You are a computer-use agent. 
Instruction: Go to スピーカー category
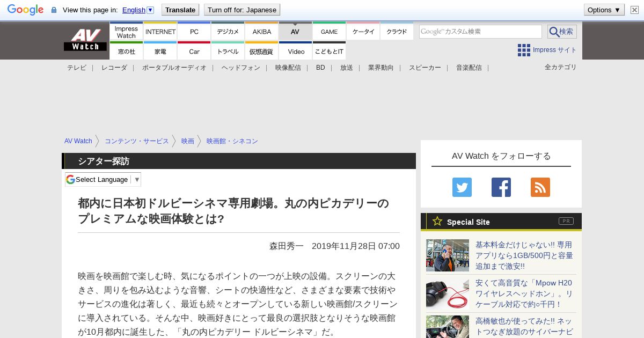(x=425, y=68)
